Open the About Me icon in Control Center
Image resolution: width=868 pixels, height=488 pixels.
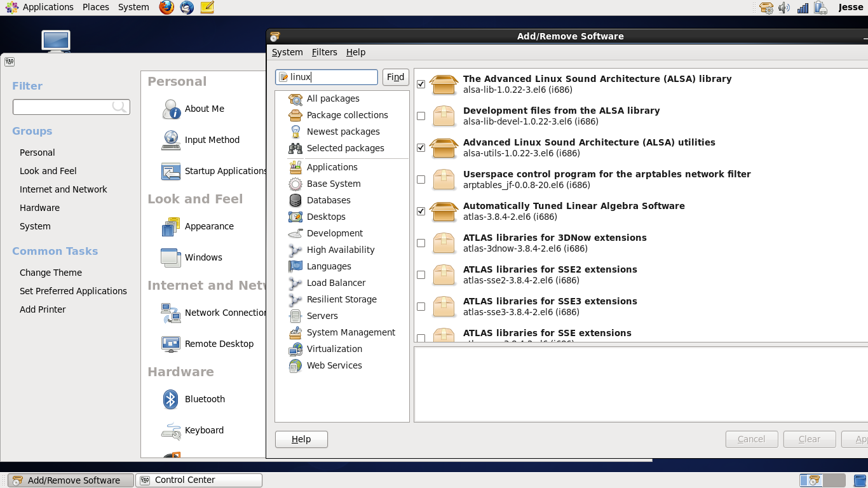click(171, 109)
